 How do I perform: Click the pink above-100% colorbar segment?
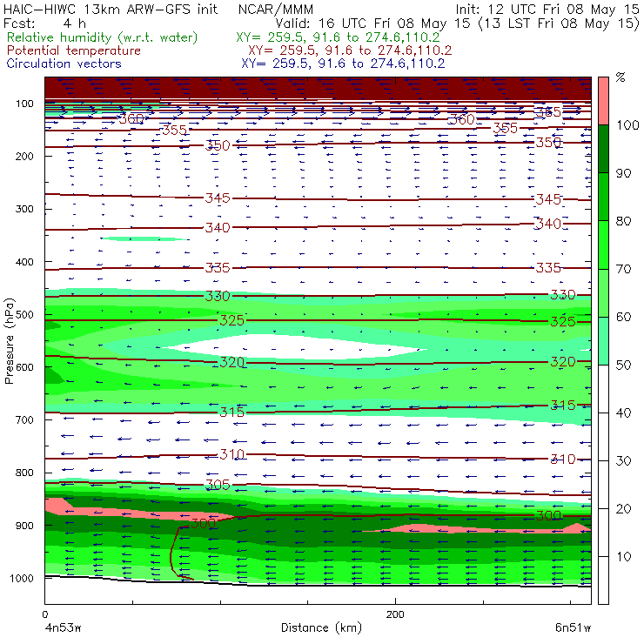pos(603,101)
